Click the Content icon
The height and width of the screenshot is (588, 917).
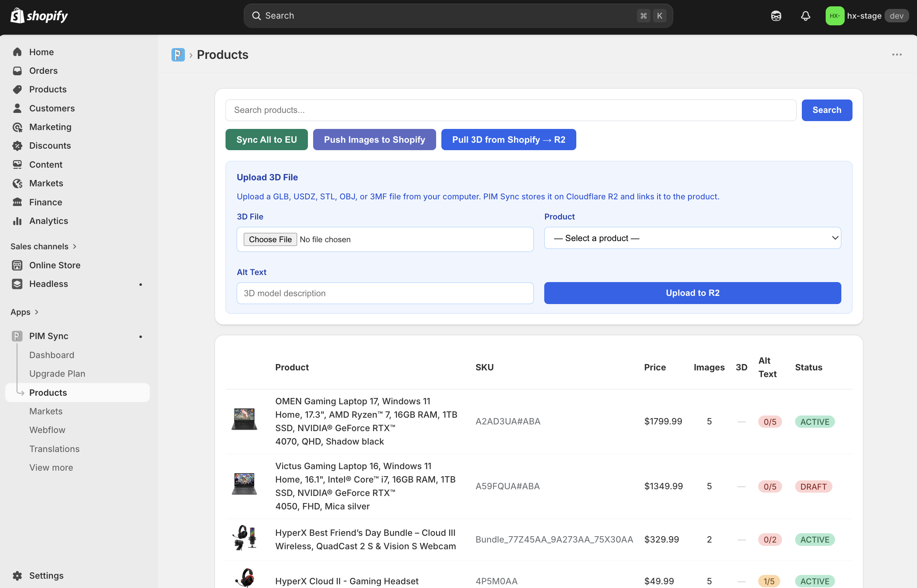coord(17,165)
